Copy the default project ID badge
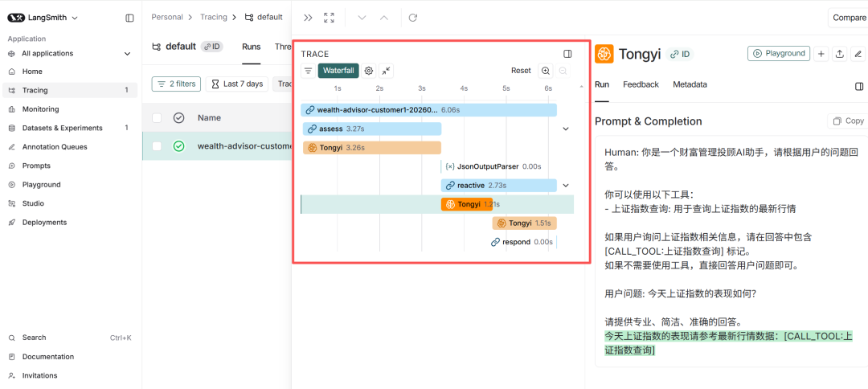Viewport: 868px width, 389px height. click(211, 47)
